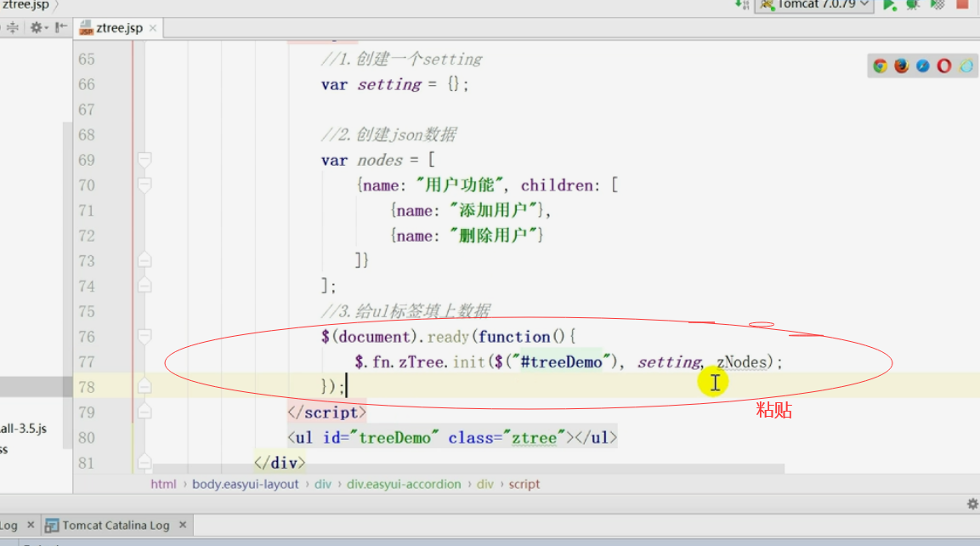The height and width of the screenshot is (546, 980).
Task: Click line number 77 in the gutter
Action: 86,362
